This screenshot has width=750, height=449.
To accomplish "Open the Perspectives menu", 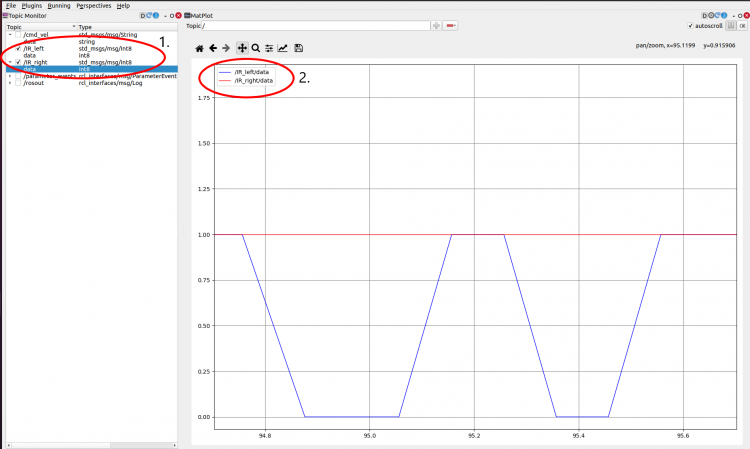I will tap(93, 5).
